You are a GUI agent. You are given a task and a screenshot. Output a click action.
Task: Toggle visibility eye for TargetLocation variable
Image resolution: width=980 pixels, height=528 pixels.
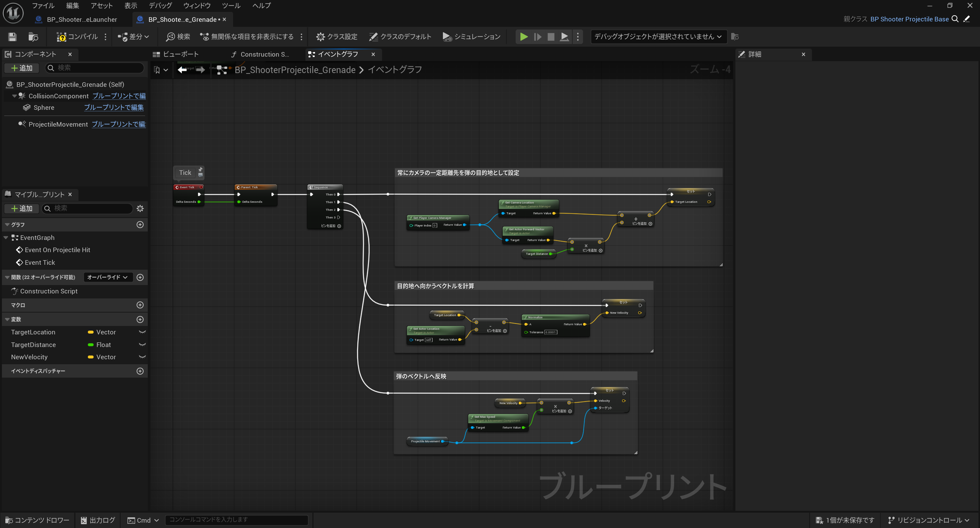(142, 332)
